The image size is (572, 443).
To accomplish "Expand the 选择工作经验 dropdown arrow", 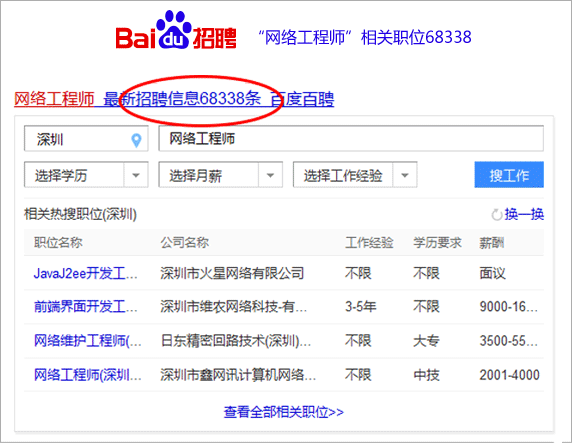I will point(405,175).
